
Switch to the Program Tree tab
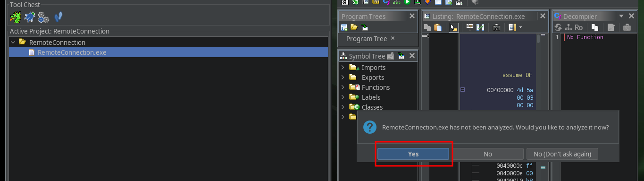[367, 39]
